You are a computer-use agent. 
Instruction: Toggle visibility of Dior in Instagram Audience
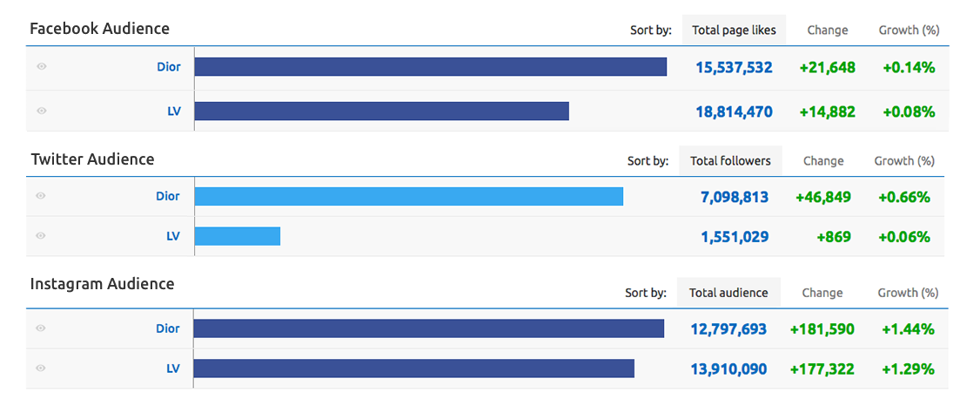pos(41,328)
